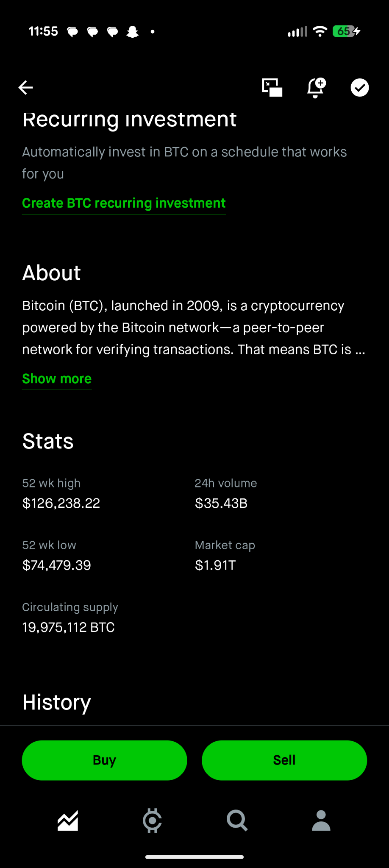Open Create BTC recurring investment link
Viewport: 389px width, 868px height.
pyautogui.click(x=124, y=203)
